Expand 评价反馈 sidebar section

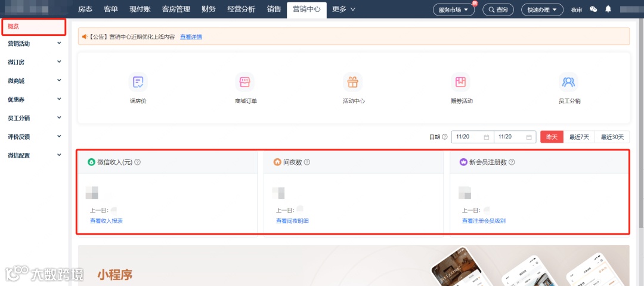(33, 137)
